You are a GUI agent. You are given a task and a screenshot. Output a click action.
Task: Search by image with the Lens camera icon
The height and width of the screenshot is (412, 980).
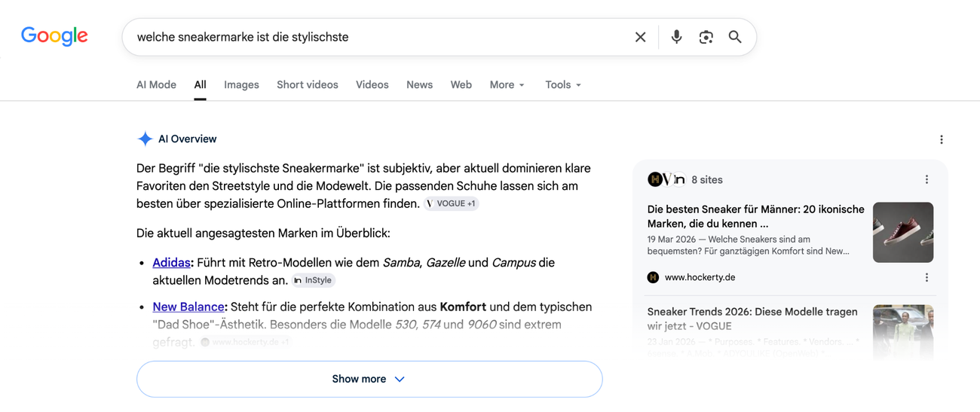click(706, 37)
